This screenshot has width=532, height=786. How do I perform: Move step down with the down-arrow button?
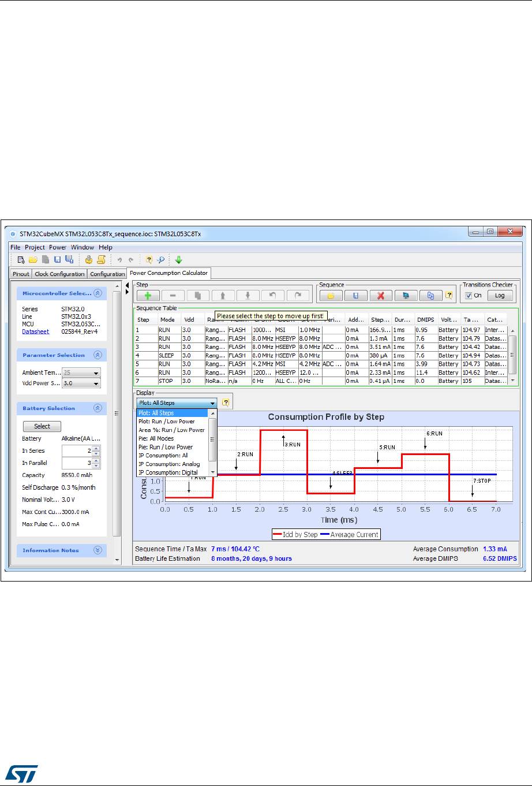coord(248,295)
